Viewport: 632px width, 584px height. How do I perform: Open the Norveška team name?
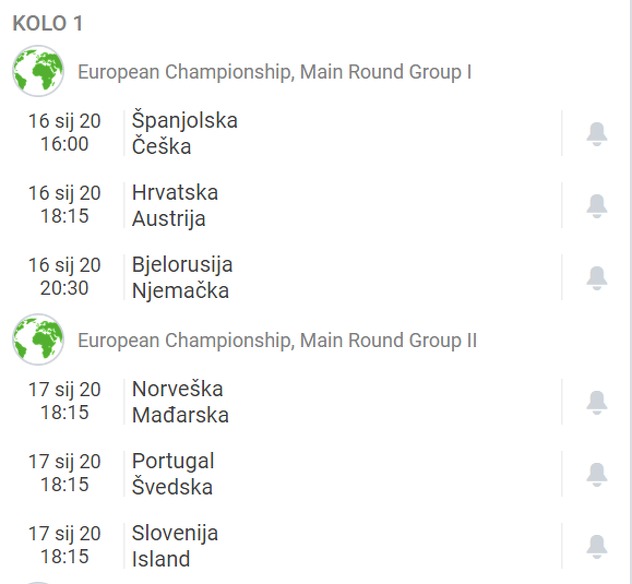tap(177, 388)
